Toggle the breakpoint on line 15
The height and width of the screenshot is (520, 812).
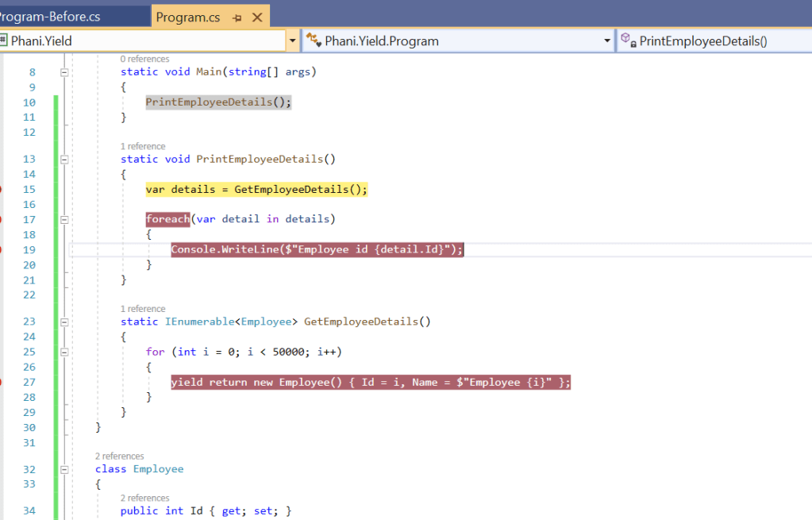[x=2, y=189]
